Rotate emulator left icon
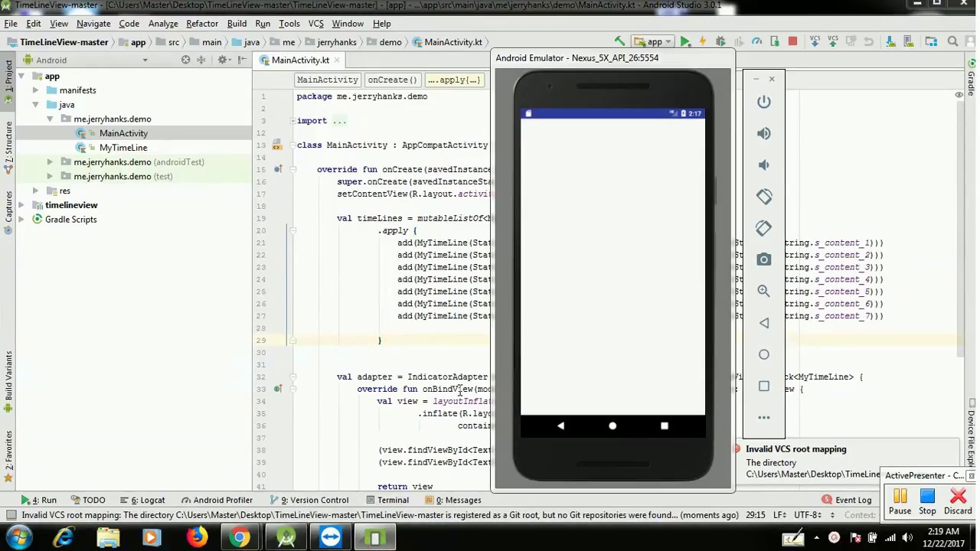980x551 pixels. (x=764, y=197)
